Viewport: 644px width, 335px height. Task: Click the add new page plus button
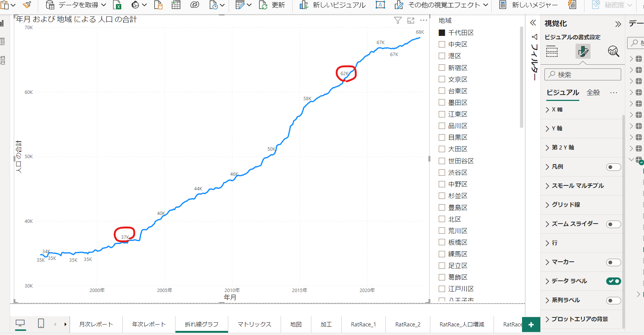click(531, 325)
